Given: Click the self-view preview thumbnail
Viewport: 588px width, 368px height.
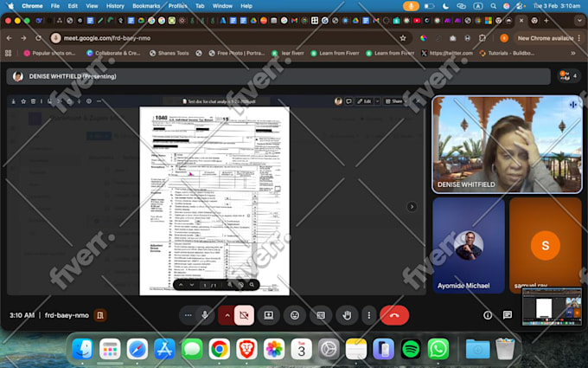Looking at the screenshot, I should click(552, 307).
